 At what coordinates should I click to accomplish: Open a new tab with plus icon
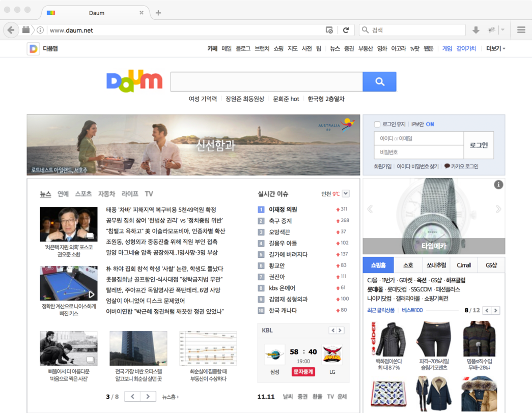point(158,13)
